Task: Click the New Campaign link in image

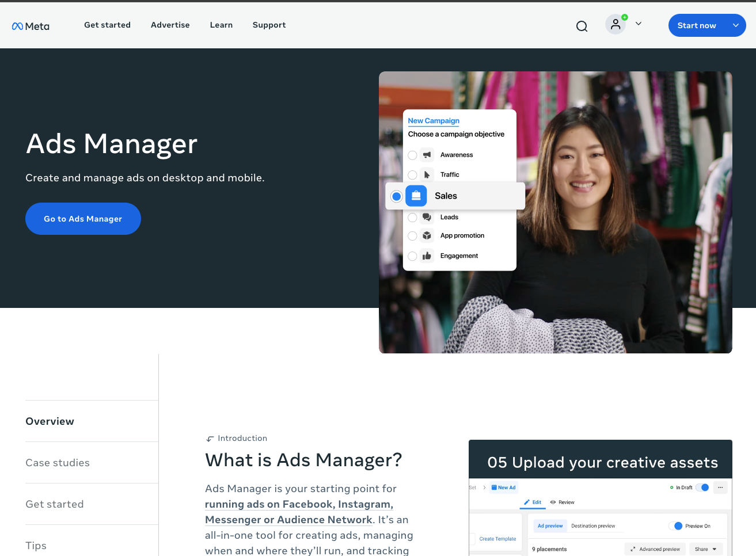Action: (434, 121)
